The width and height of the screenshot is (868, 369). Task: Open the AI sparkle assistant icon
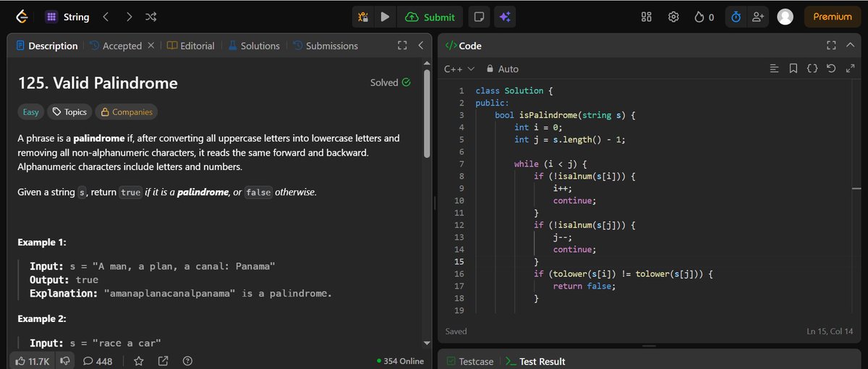[x=504, y=17]
